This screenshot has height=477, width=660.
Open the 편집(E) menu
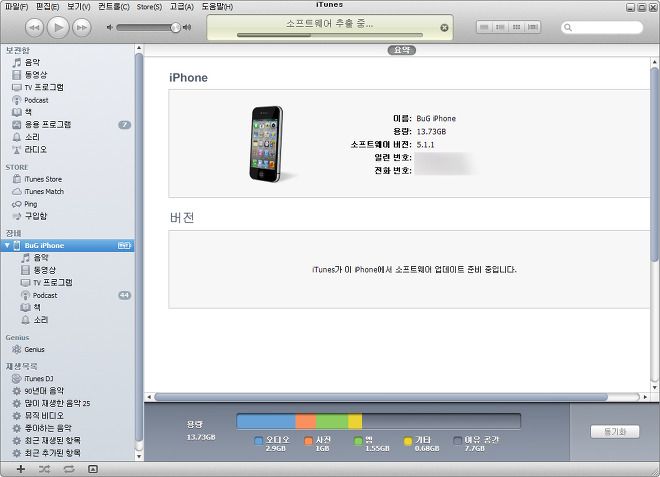47,7
